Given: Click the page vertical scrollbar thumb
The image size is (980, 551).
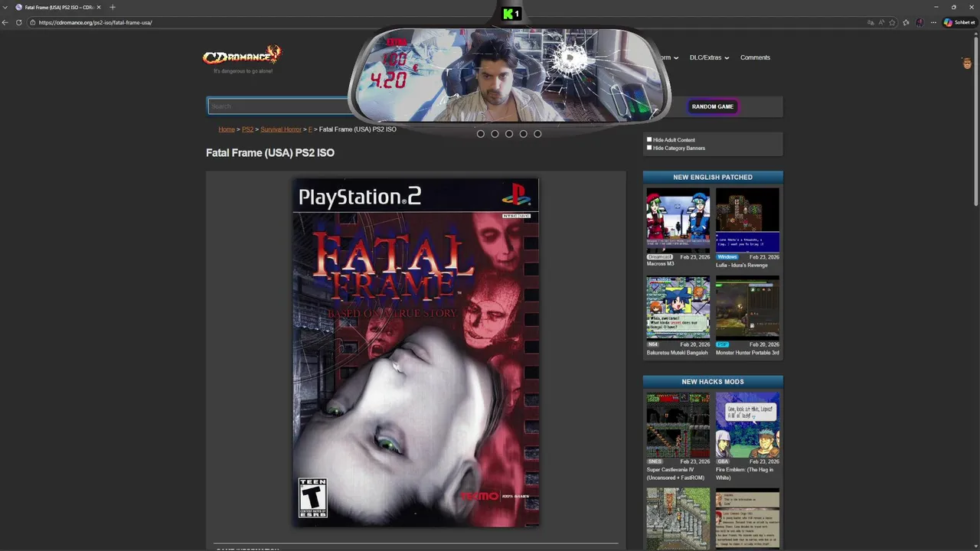Looking at the screenshot, I should point(976,121).
